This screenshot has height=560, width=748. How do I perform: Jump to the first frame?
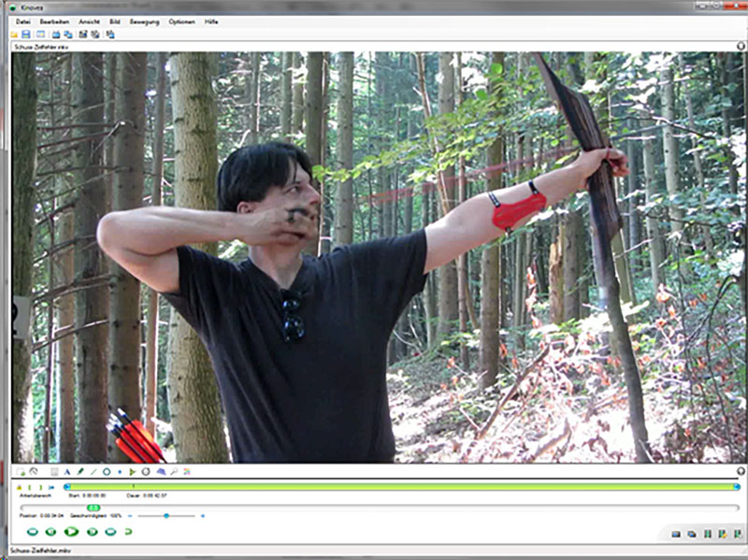tap(32, 531)
